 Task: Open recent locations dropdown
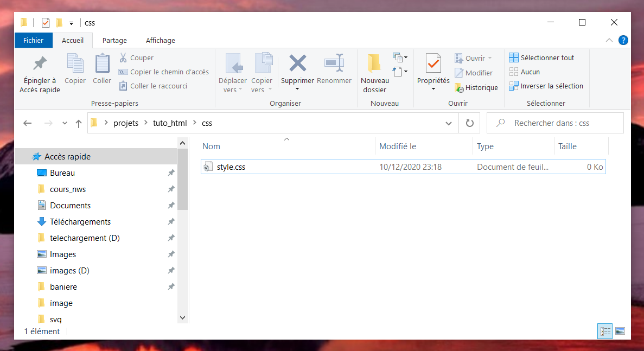(x=65, y=123)
